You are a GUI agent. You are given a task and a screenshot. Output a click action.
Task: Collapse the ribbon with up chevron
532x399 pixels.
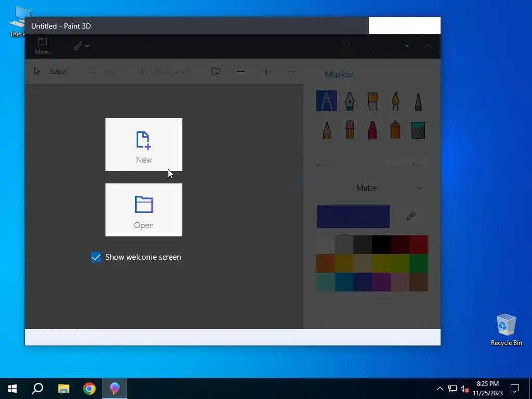tap(428, 46)
